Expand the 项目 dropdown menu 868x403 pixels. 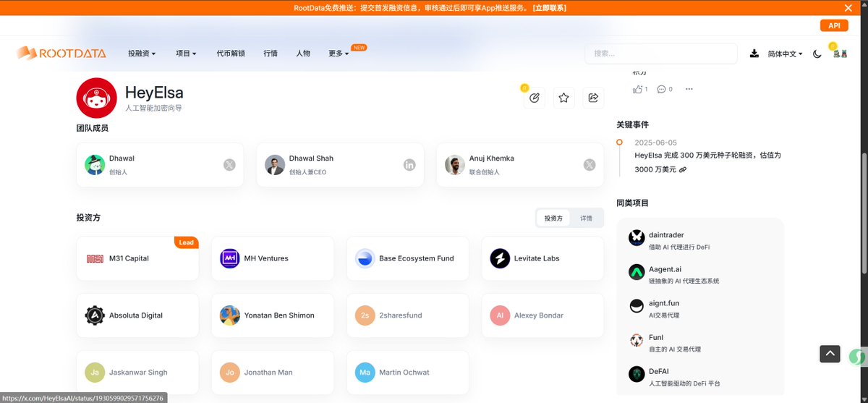point(186,54)
